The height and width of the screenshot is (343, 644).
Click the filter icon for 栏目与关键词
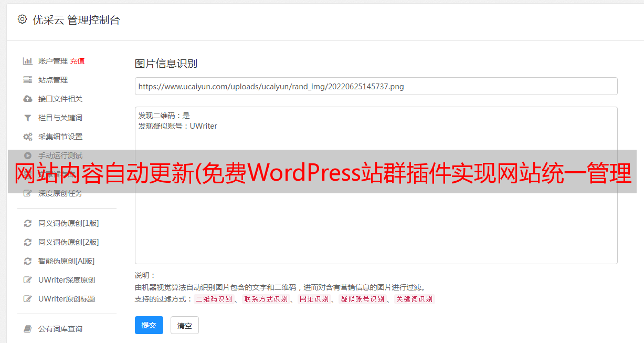coord(28,118)
